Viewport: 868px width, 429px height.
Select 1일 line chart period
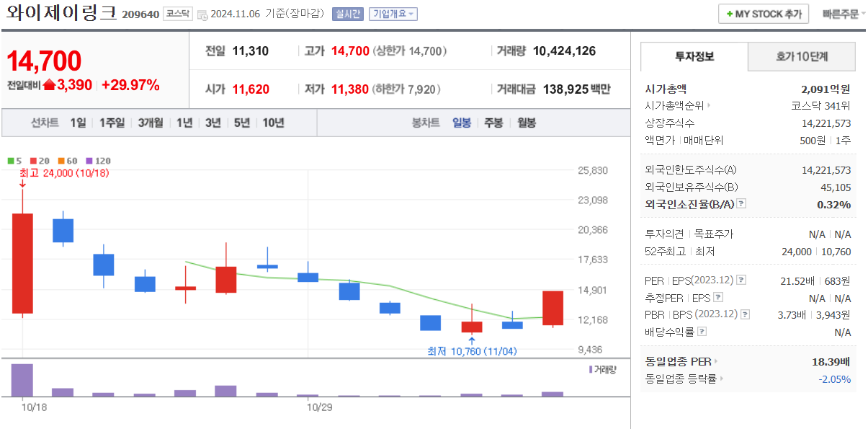(x=78, y=123)
